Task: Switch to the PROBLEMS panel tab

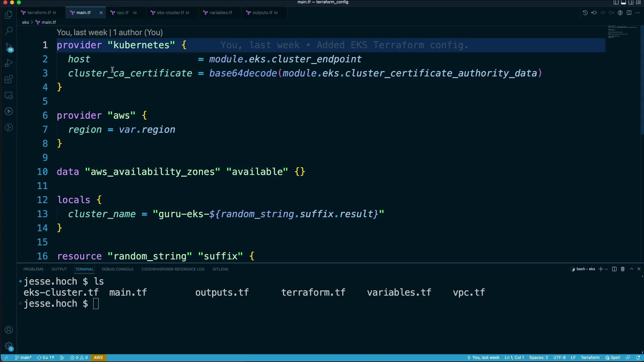Action: click(33, 269)
